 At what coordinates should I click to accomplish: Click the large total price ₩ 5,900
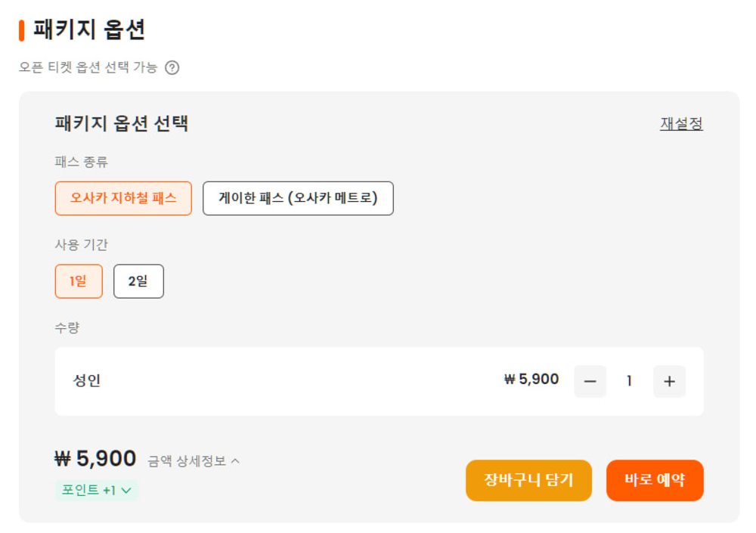tap(95, 459)
